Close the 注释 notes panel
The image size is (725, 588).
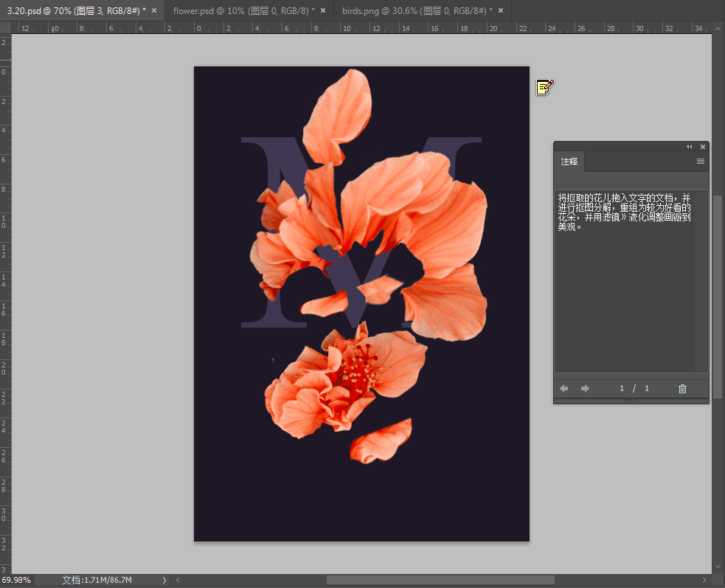[x=703, y=147]
